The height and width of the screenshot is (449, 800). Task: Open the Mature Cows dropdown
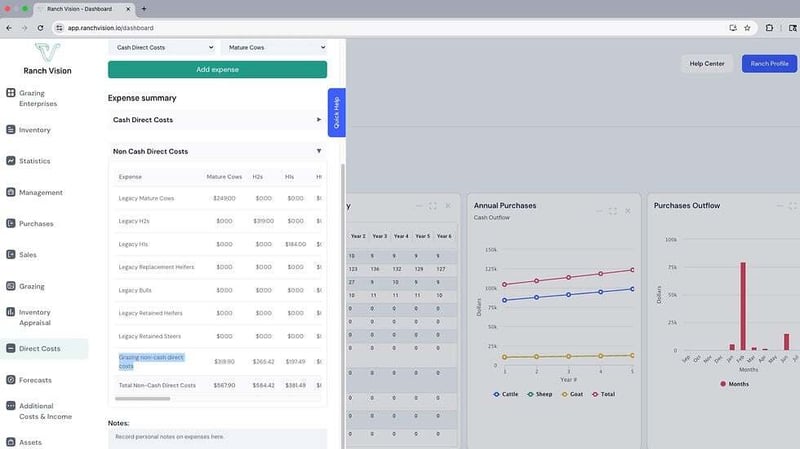pyautogui.click(x=274, y=47)
